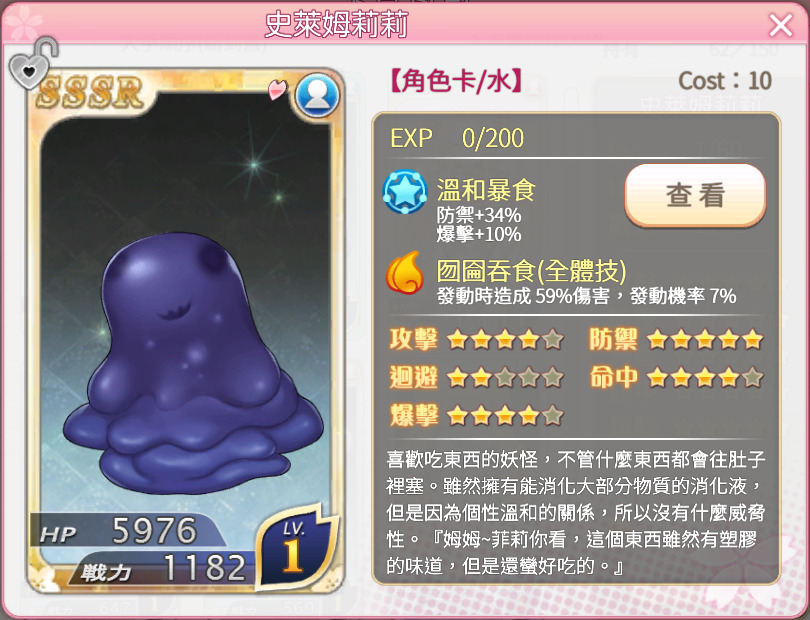Click the EXP 0/200 progress text
810x620 pixels.
pos(457,138)
